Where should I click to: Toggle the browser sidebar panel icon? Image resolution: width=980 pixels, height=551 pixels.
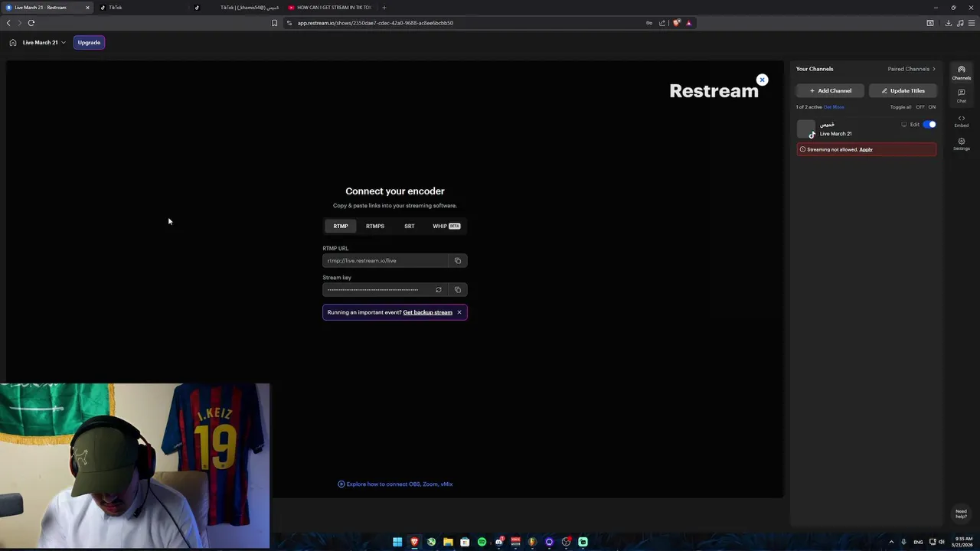(930, 23)
